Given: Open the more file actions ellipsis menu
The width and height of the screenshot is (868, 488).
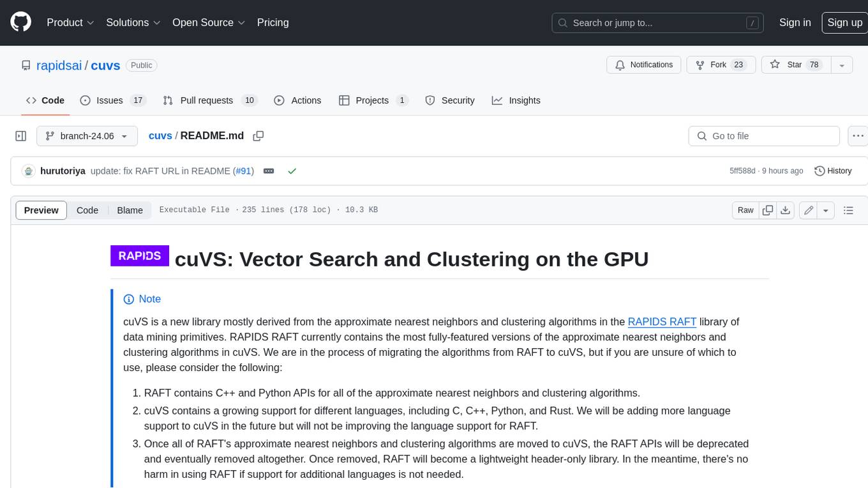Looking at the screenshot, I should pyautogui.click(x=858, y=136).
